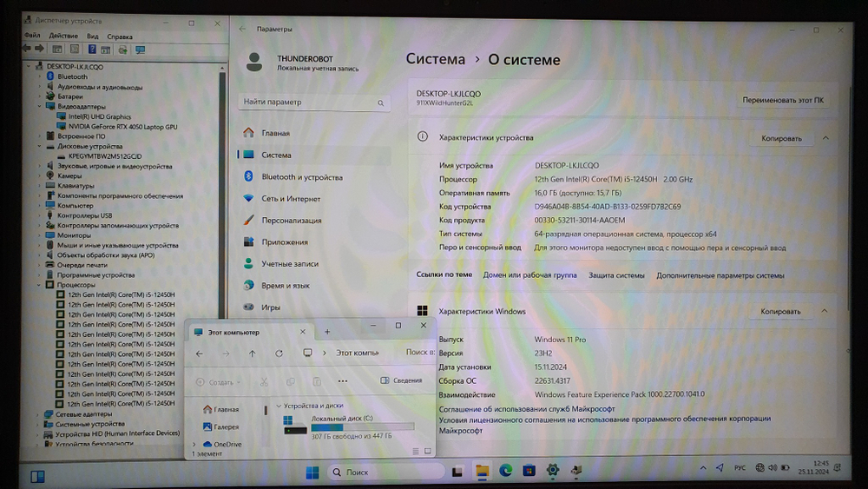
Task: Select Галерея in Explorer navigation
Action: 220,427
